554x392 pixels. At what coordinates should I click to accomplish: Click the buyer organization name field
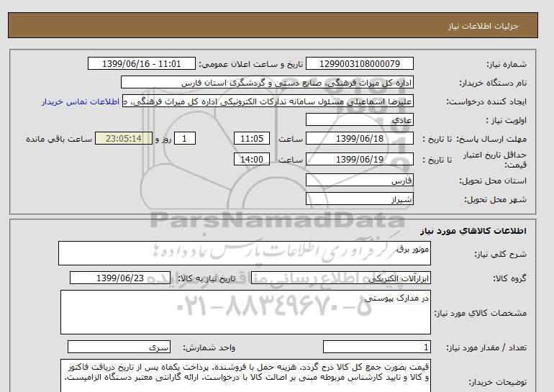click(x=267, y=82)
